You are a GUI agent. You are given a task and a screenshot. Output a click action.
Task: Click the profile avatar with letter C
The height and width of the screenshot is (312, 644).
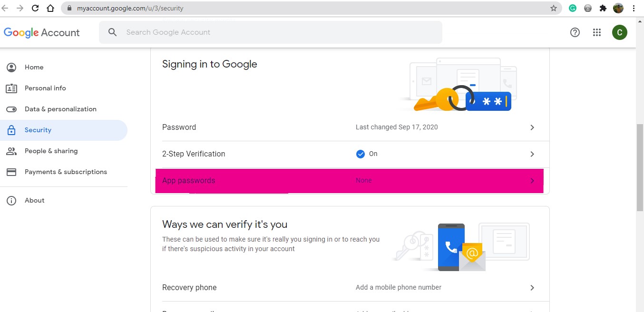[620, 32]
